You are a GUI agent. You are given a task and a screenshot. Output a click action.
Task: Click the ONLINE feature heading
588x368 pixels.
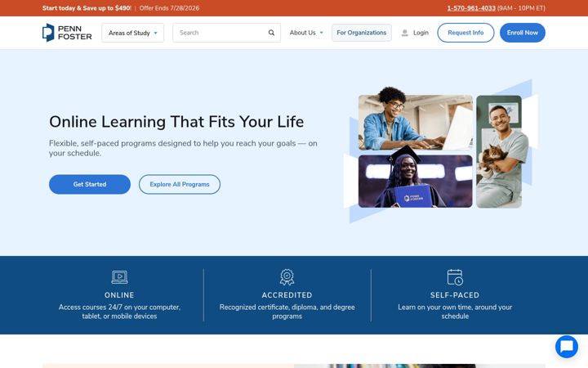click(x=119, y=295)
